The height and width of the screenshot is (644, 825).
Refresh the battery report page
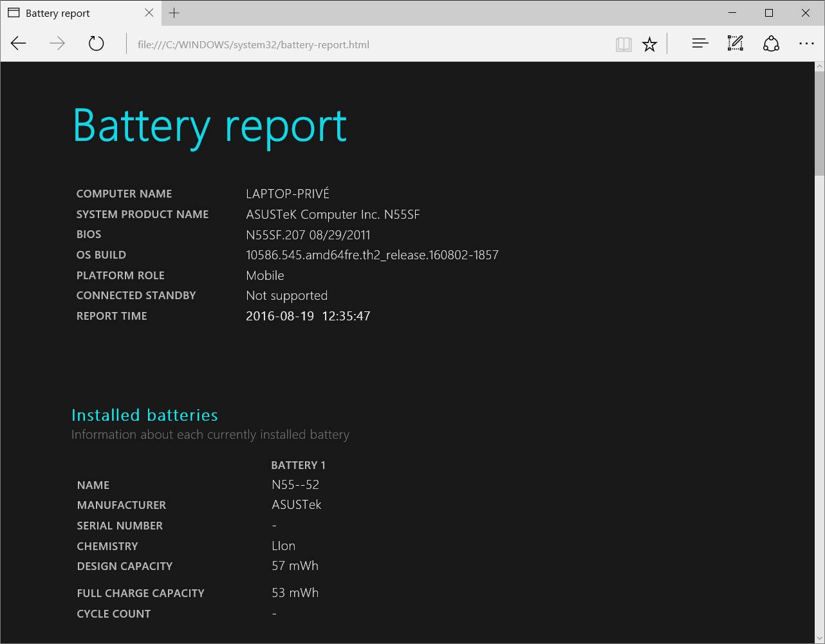pyautogui.click(x=96, y=44)
